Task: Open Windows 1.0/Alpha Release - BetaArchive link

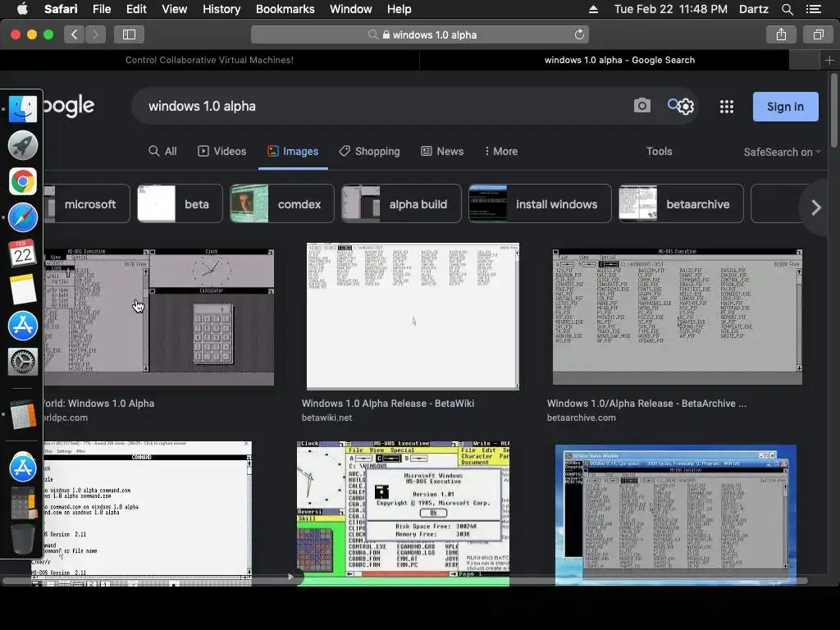Action: (646, 404)
